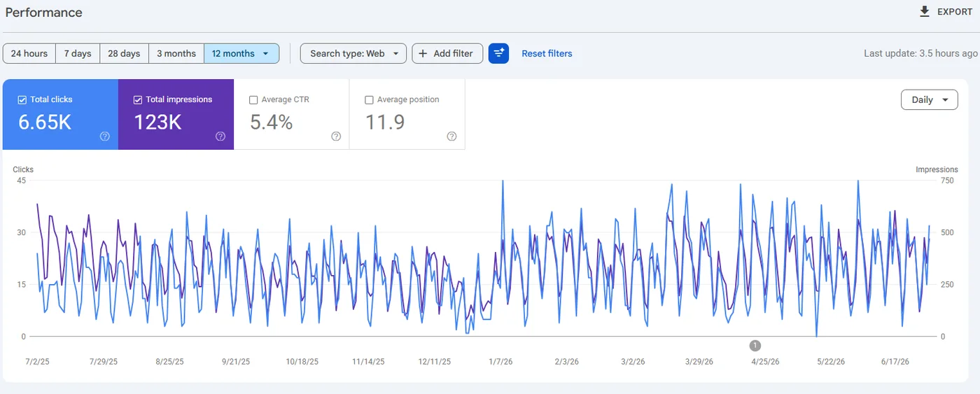980x394 pixels.
Task: Open help icon on Average position card
Action: pyautogui.click(x=451, y=136)
